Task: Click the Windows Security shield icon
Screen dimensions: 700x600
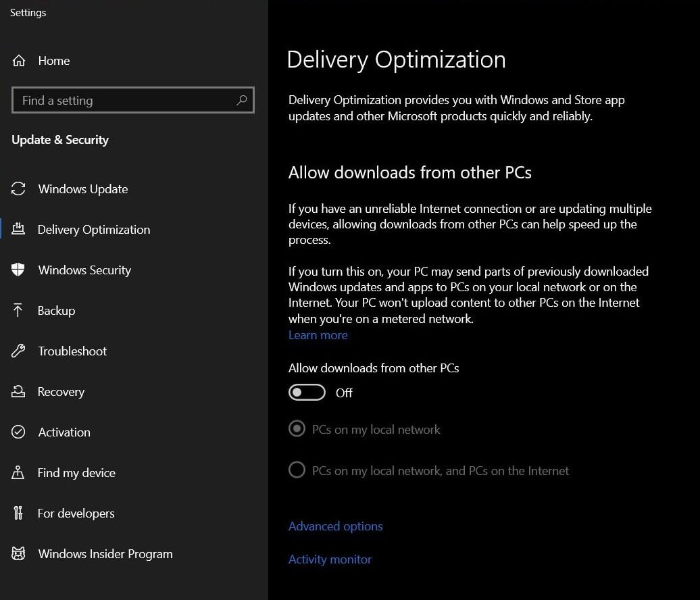Action: 18,270
